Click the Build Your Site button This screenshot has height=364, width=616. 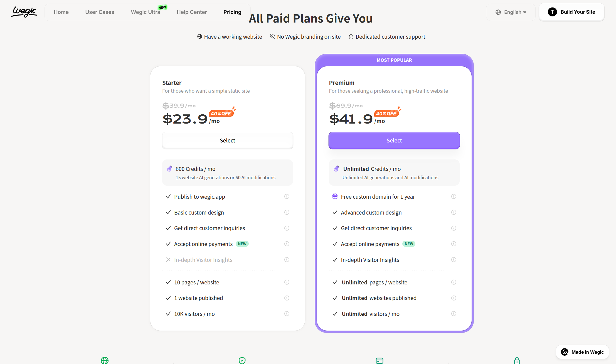click(x=571, y=12)
